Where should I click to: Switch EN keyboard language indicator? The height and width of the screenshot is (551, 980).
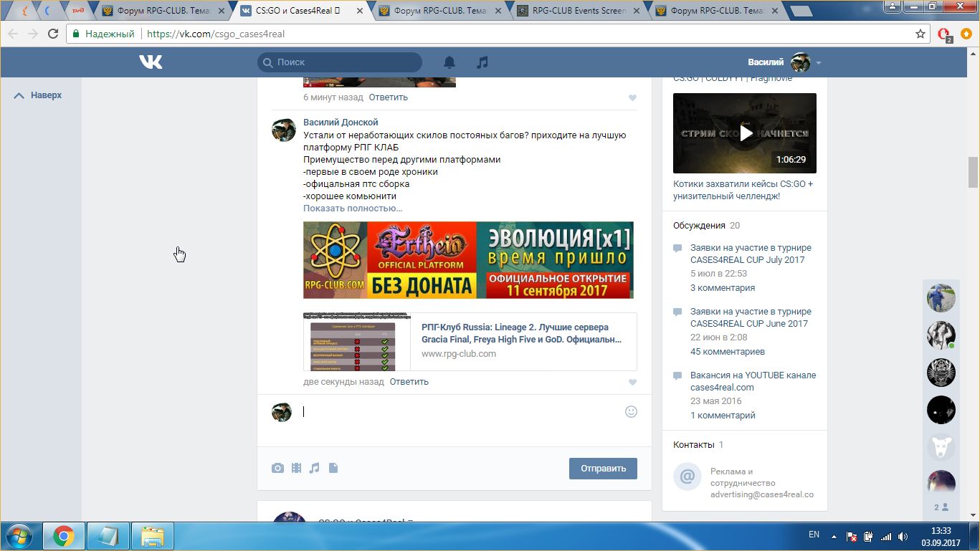[814, 535]
